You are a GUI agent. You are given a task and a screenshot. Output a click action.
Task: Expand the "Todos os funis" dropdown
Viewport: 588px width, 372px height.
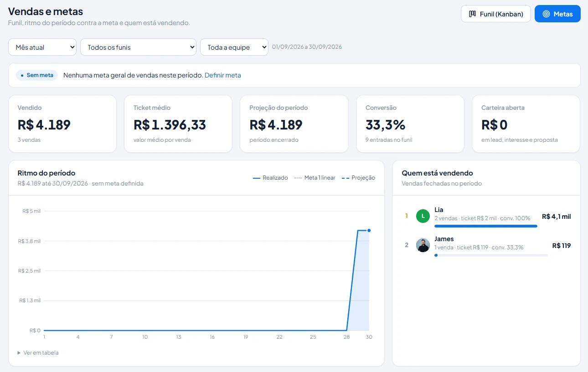click(x=138, y=47)
